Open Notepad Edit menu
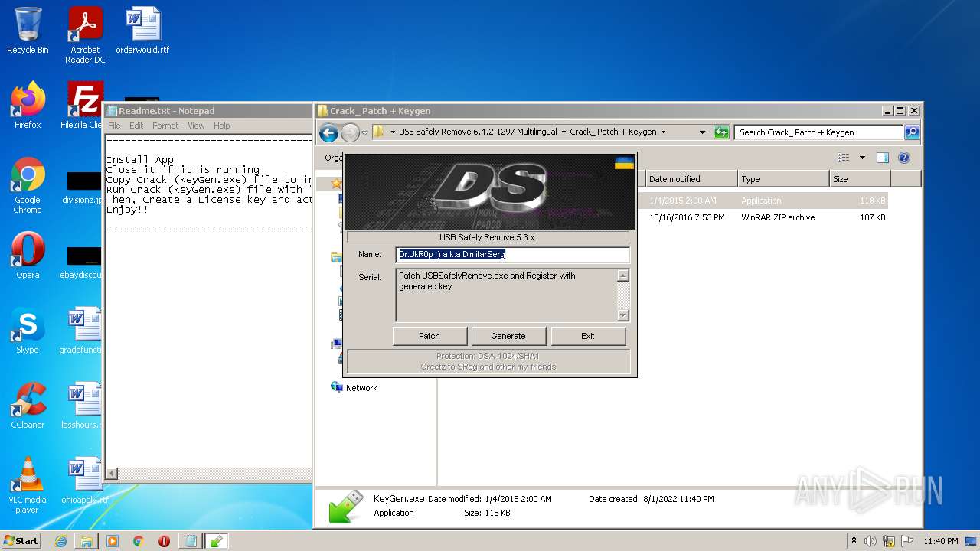Image resolution: width=980 pixels, height=551 pixels. point(136,126)
